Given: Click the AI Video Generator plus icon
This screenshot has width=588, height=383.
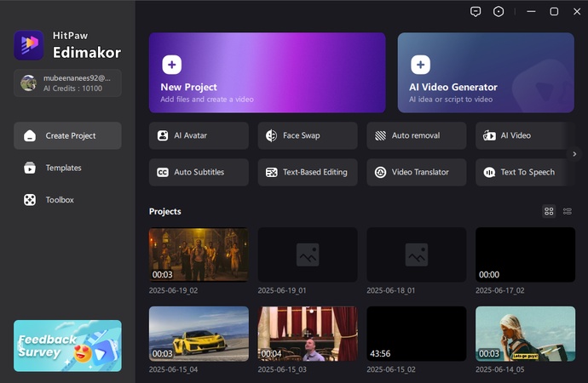Looking at the screenshot, I should 420,65.
